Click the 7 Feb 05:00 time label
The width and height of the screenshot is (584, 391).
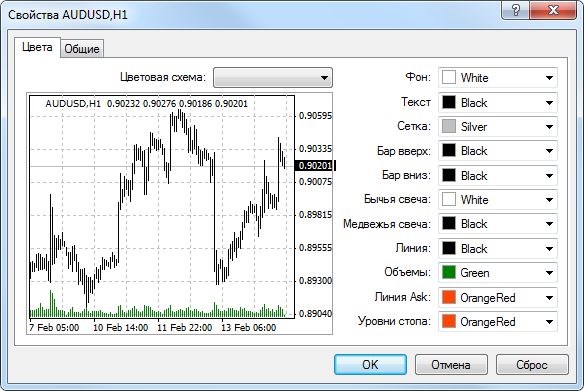[54, 328]
